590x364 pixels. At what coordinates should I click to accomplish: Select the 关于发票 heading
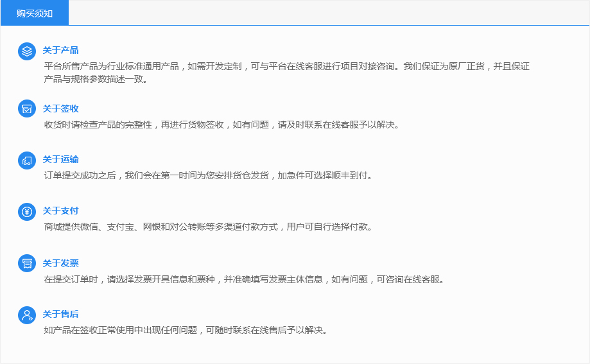pos(60,263)
